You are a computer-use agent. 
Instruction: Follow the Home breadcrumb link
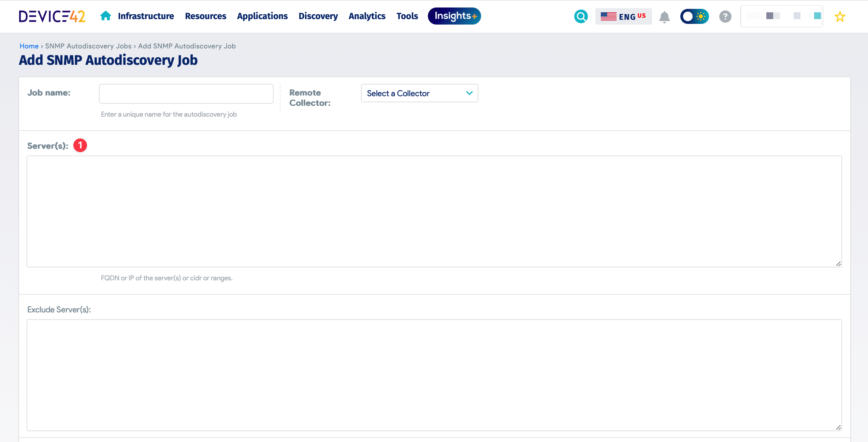[29, 46]
